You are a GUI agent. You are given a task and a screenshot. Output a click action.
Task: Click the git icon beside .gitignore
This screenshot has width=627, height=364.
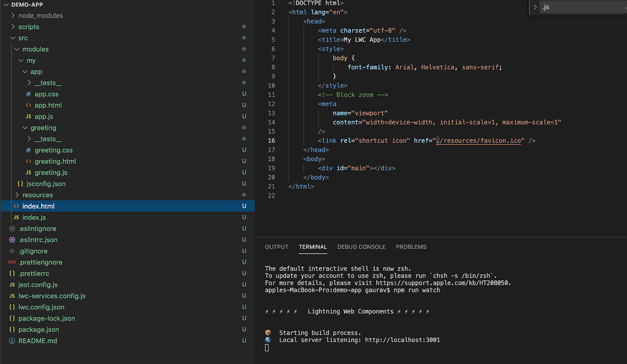tap(12, 251)
